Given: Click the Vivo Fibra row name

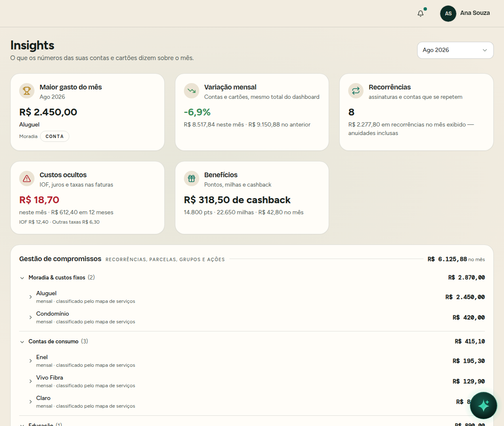Looking at the screenshot, I should 49,378.
